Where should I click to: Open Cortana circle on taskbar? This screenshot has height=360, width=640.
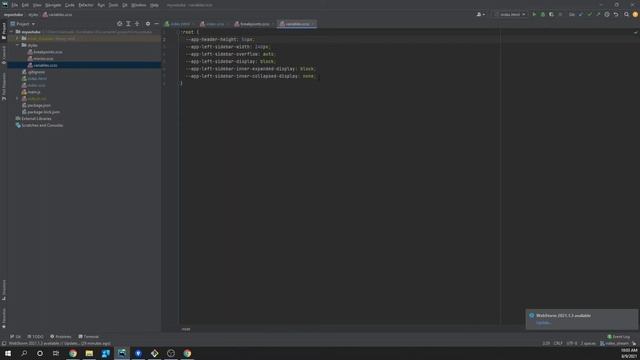coord(40,353)
